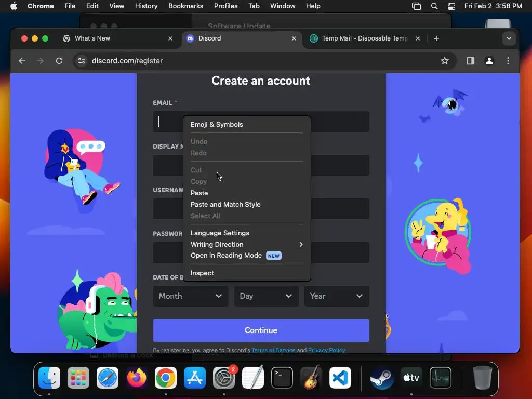The image size is (532, 399).
Task: Open Activity Monitor from the dock
Action: point(441,378)
